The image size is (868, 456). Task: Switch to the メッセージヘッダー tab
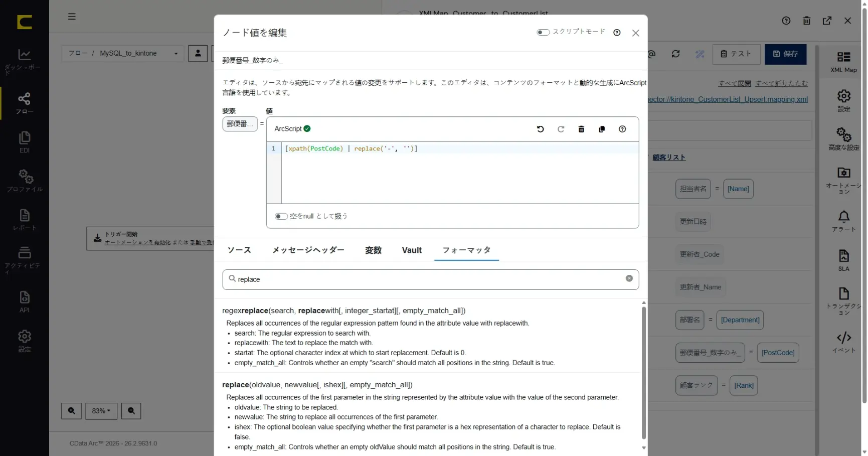coord(308,250)
